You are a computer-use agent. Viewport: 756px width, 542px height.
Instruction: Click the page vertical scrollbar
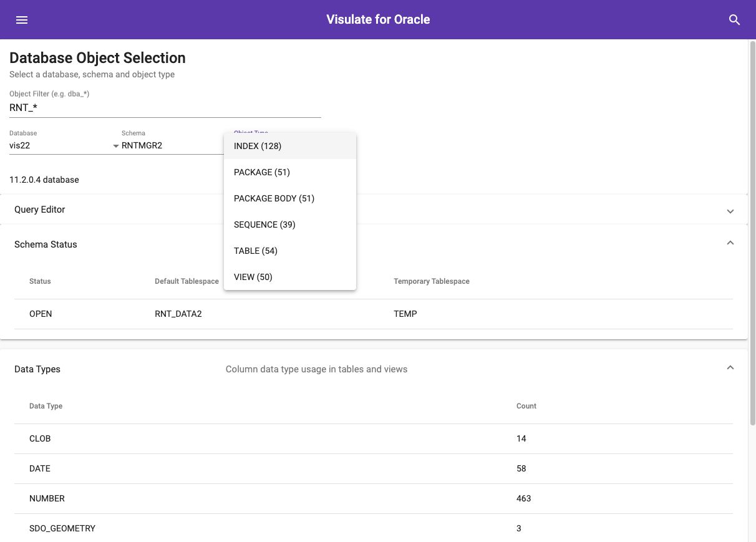pyautogui.click(x=752, y=249)
